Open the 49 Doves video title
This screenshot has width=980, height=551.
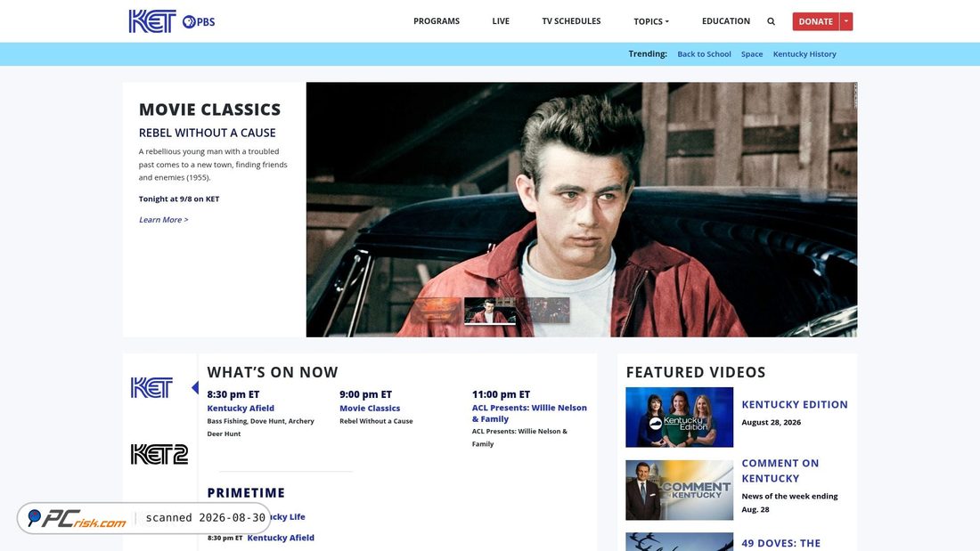[780, 544]
